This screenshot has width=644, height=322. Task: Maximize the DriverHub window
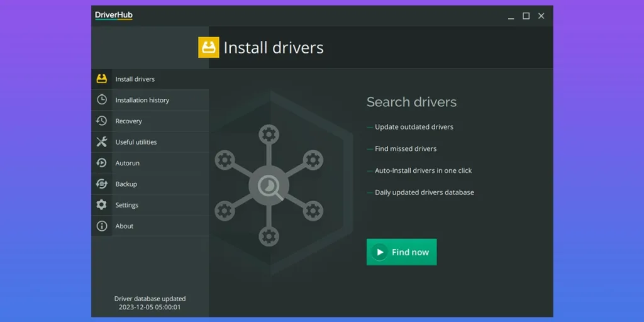click(x=526, y=16)
